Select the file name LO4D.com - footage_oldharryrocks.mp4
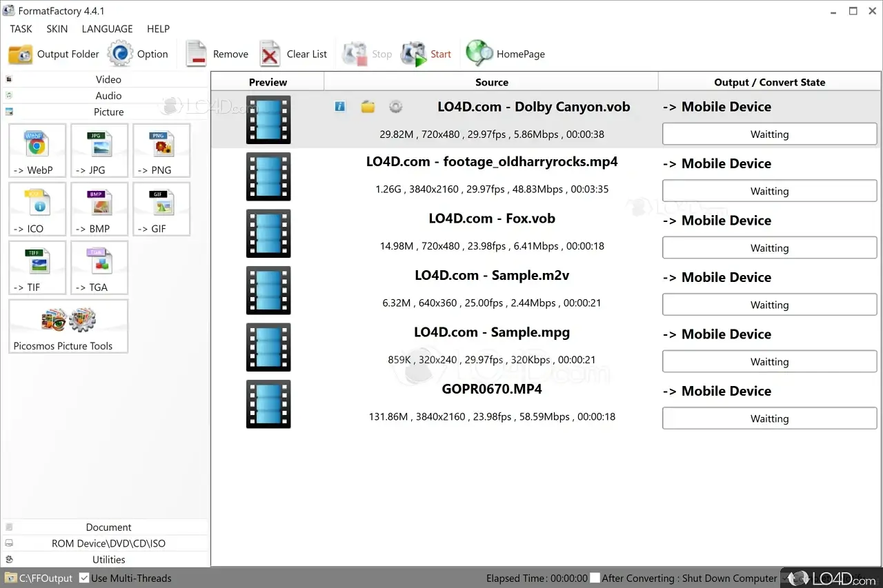The width and height of the screenshot is (883, 588). click(x=492, y=163)
